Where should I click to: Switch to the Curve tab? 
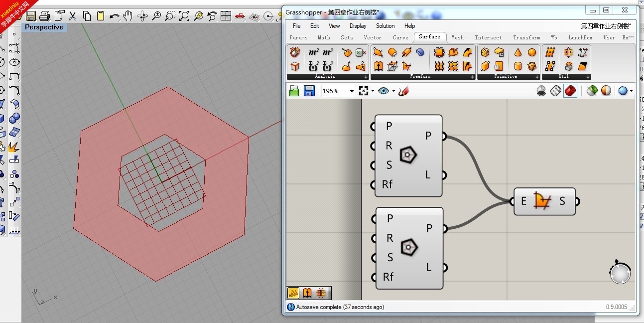(x=400, y=37)
